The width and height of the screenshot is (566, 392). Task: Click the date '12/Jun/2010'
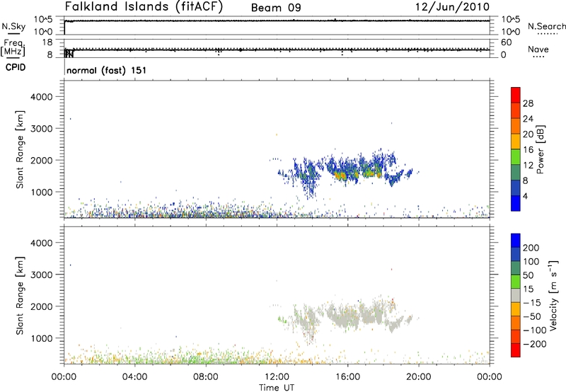[x=452, y=7]
